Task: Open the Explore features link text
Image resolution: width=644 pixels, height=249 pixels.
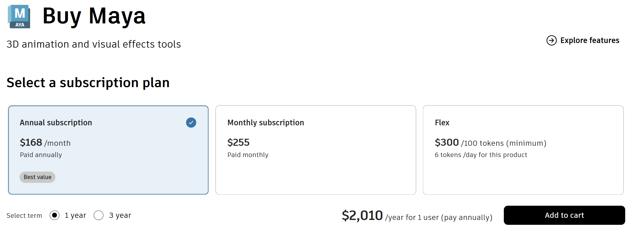Action: point(589,41)
